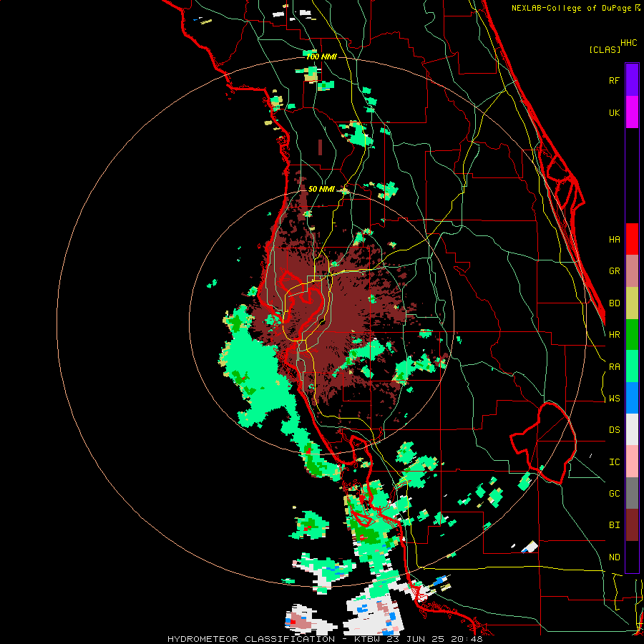Screen dimensions: 644x644
Task: Click the magenta UK legend color swatch
Action: [632, 112]
